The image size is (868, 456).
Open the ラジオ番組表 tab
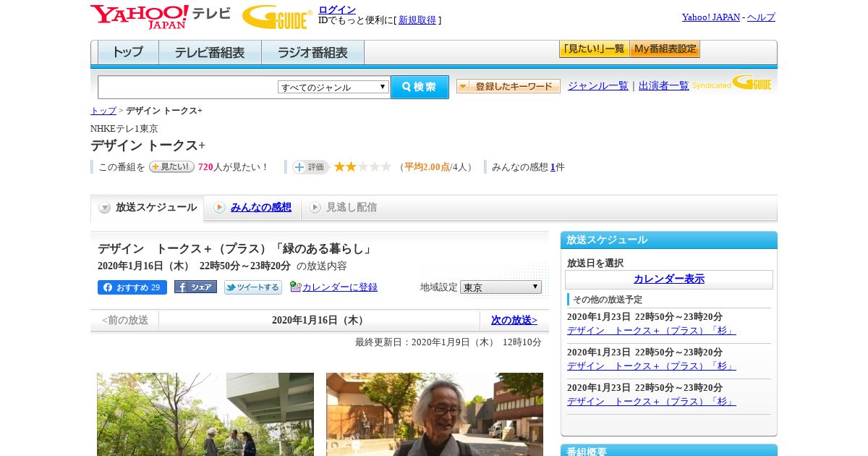(x=312, y=53)
